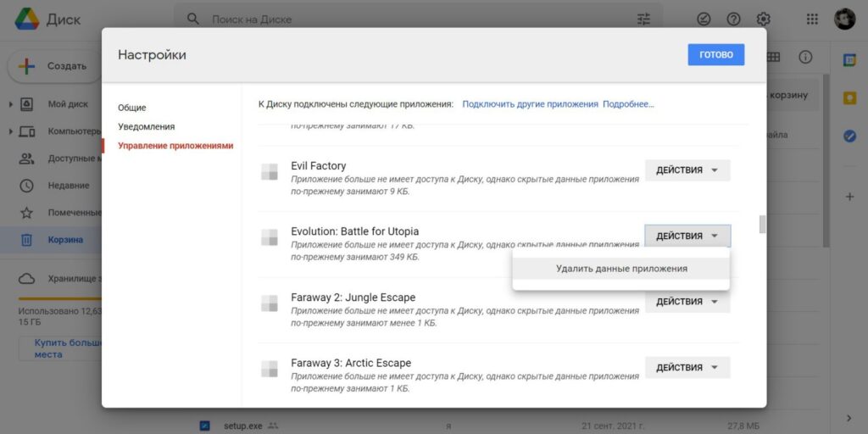Click the Помеченные star icon
This screenshot has width=868, height=434.
26,213
